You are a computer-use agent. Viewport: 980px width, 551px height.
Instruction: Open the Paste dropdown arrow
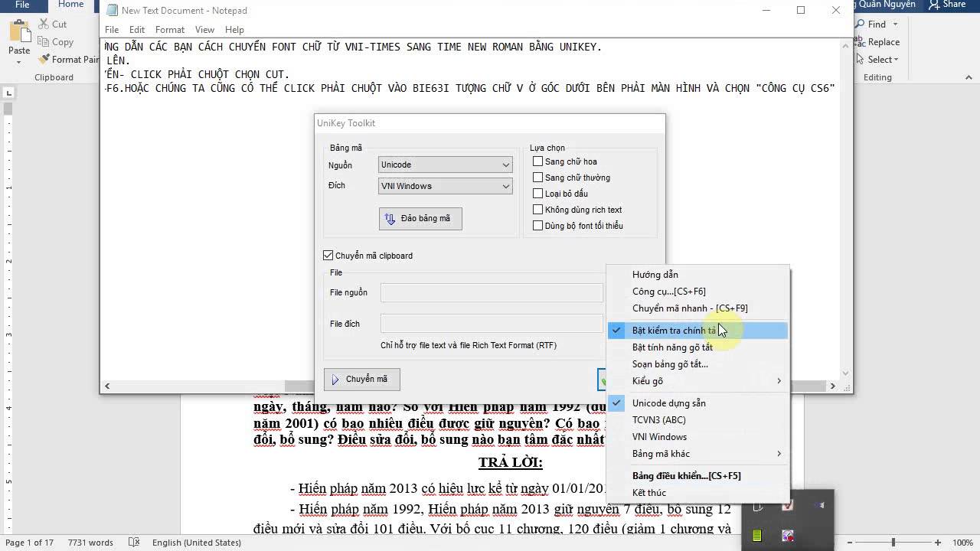[18, 60]
